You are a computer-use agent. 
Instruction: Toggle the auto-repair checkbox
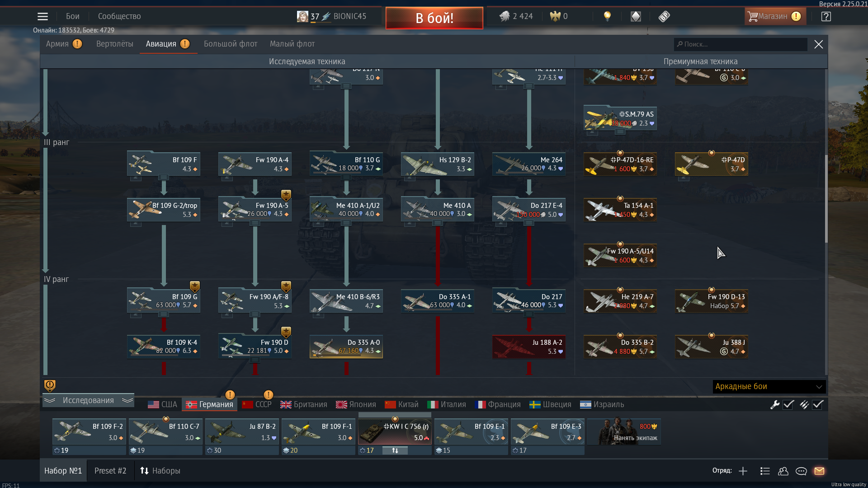pyautogui.click(x=788, y=404)
